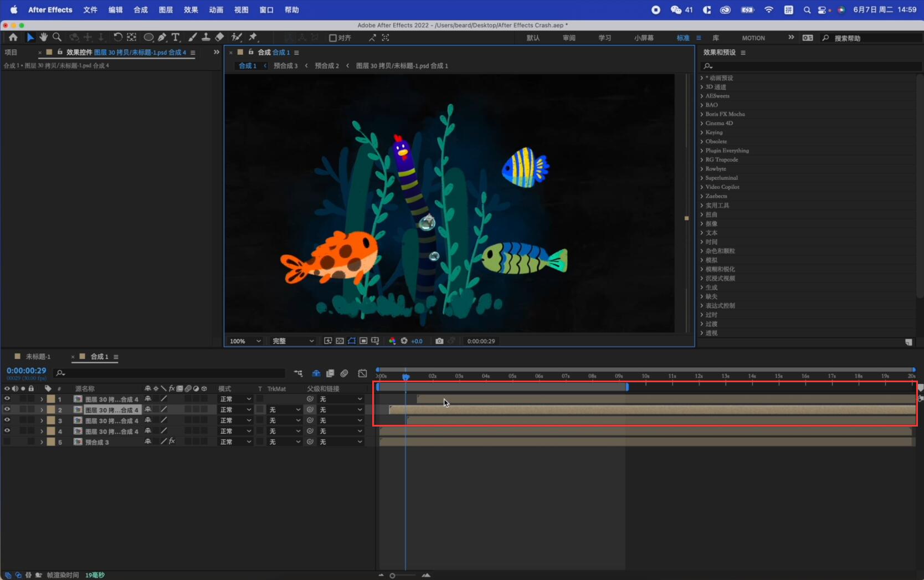
Task: Switch to the 未标题-1 timeline tab
Action: [38, 357]
